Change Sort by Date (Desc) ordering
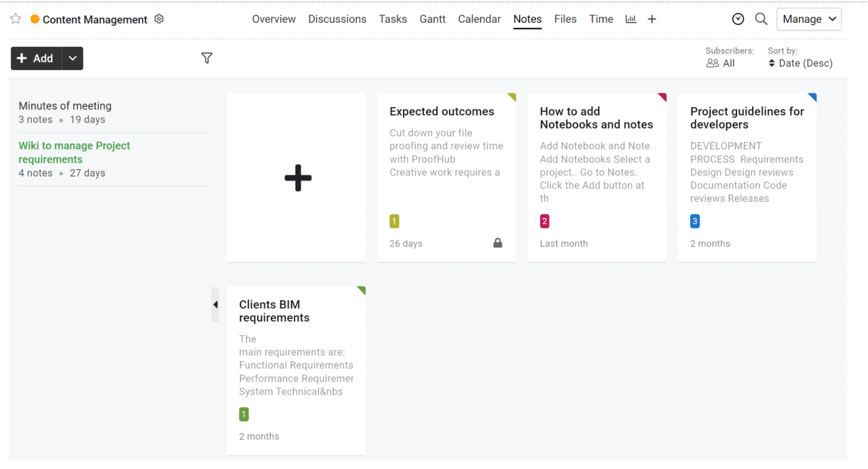This screenshot has height=469, width=868. click(x=800, y=63)
